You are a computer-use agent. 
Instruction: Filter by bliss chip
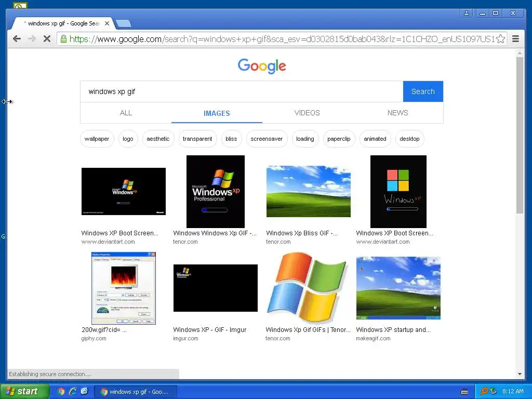pyautogui.click(x=231, y=139)
